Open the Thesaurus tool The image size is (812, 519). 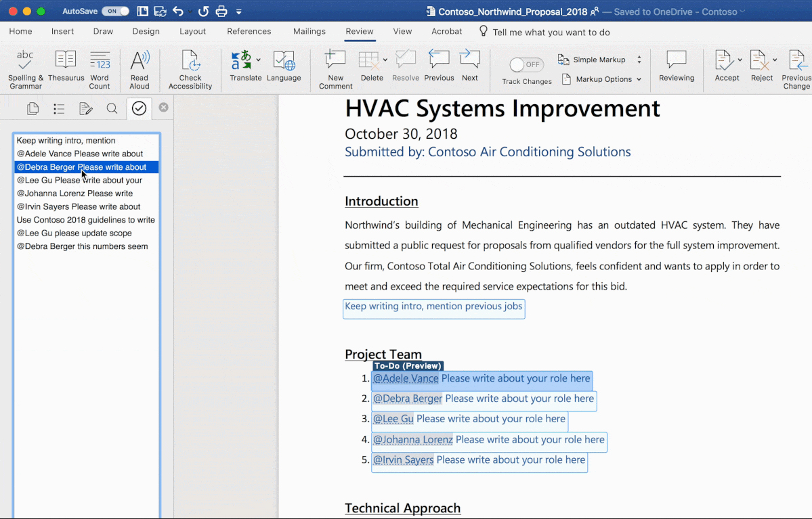pos(66,66)
